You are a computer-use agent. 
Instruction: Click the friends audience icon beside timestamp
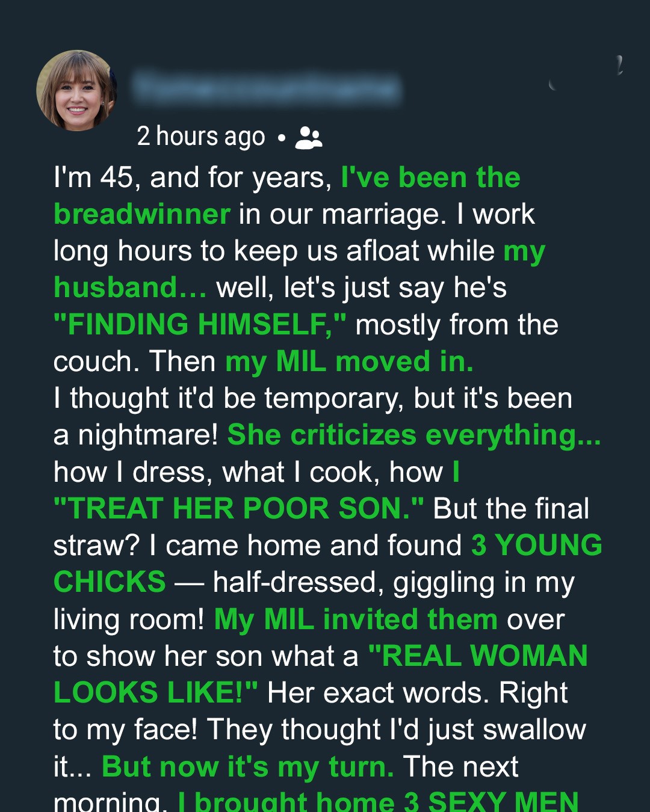pos(309,138)
